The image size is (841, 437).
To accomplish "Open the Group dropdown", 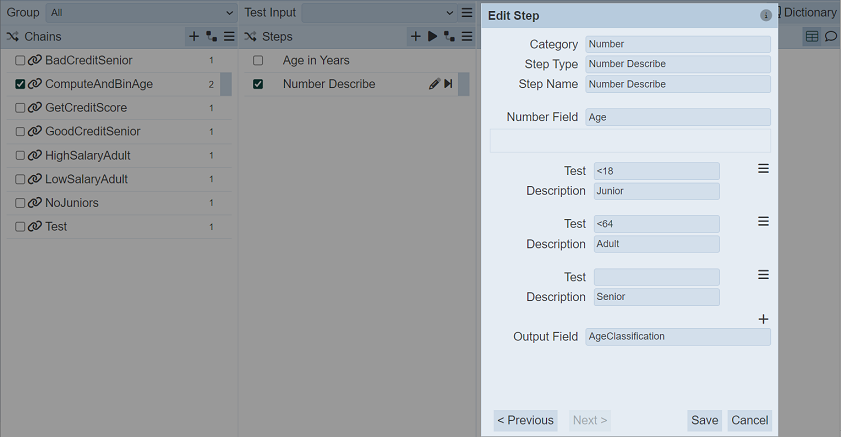I will 141,13.
